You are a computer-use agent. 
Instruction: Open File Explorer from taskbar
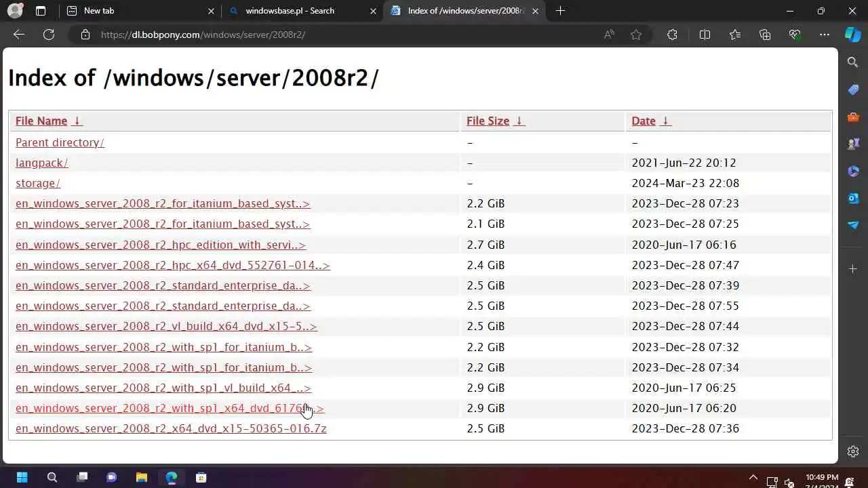142,477
